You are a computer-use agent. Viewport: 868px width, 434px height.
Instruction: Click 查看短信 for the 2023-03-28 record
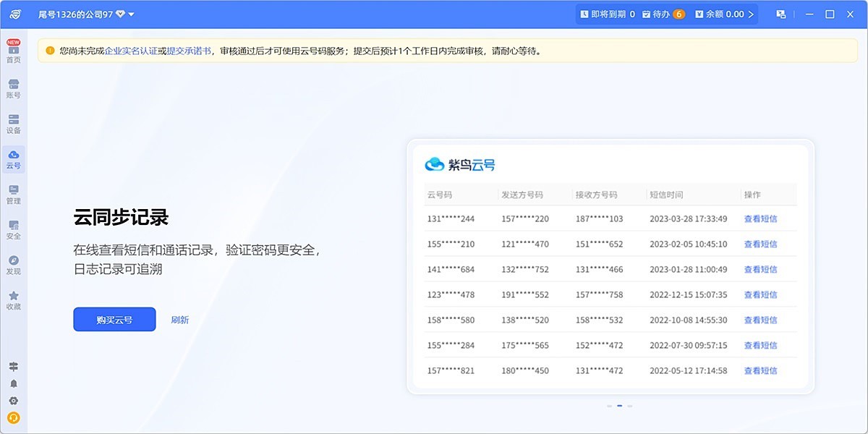[x=760, y=218]
